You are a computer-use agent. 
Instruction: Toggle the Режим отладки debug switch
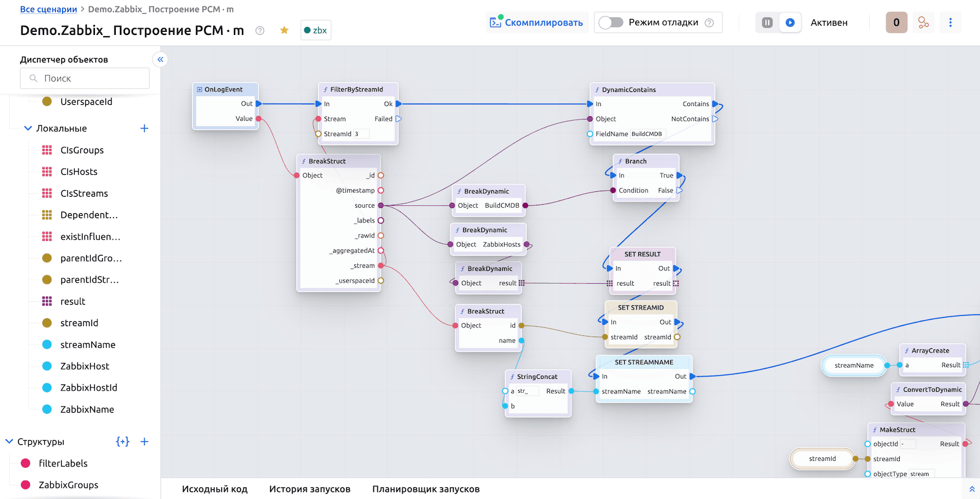[611, 23]
